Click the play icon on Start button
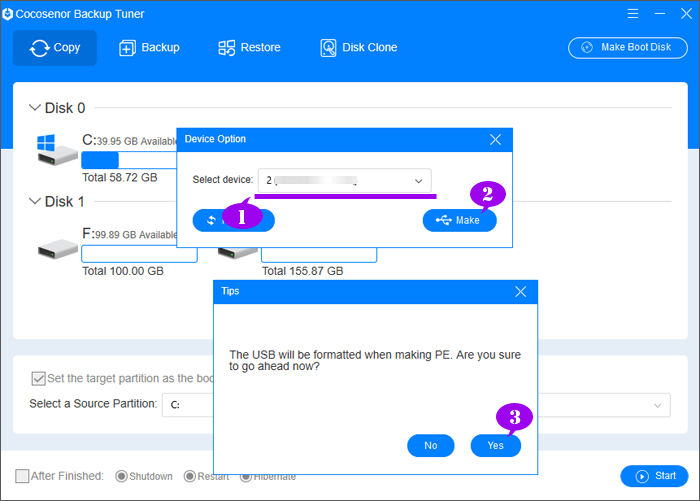Image resolution: width=700 pixels, height=501 pixels. coord(642,476)
